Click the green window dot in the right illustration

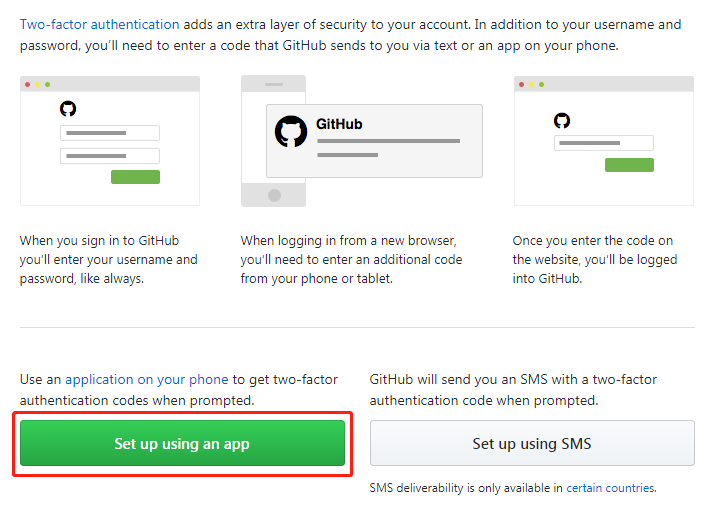pos(541,85)
